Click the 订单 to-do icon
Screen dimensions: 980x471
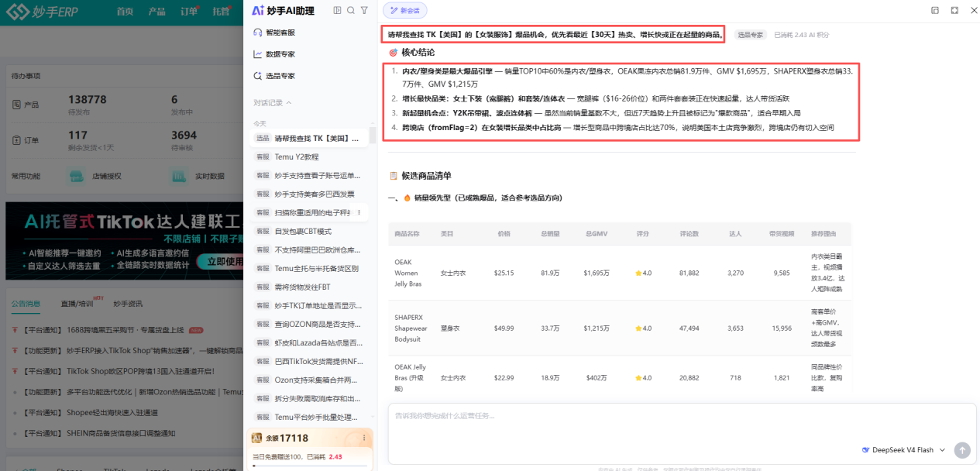coord(17,140)
